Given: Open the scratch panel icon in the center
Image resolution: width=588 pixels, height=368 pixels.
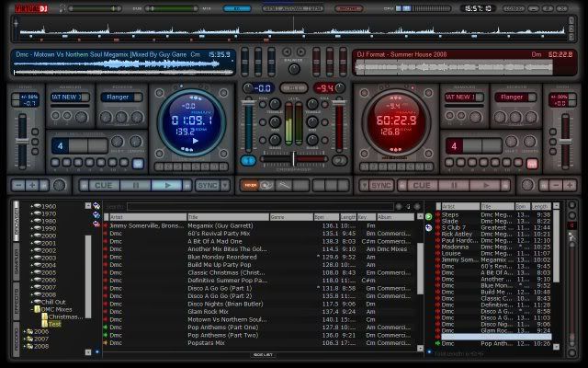Looking at the screenshot, I should tap(284, 185).
